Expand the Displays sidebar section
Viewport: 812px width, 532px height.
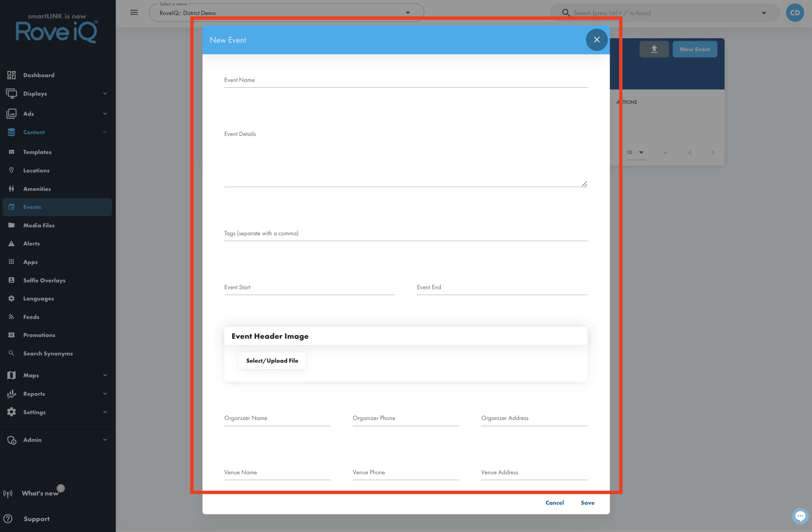[x=57, y=94]
